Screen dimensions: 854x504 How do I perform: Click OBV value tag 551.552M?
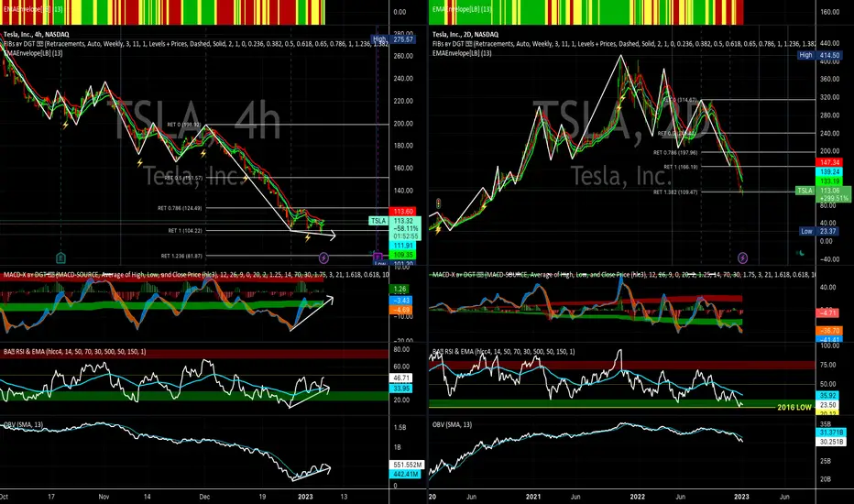click(407, 465)
